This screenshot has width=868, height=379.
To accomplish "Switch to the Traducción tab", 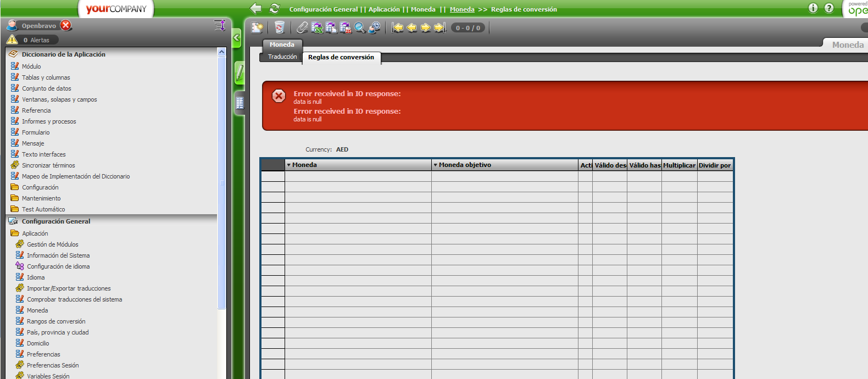I will (x=282, y=57).
